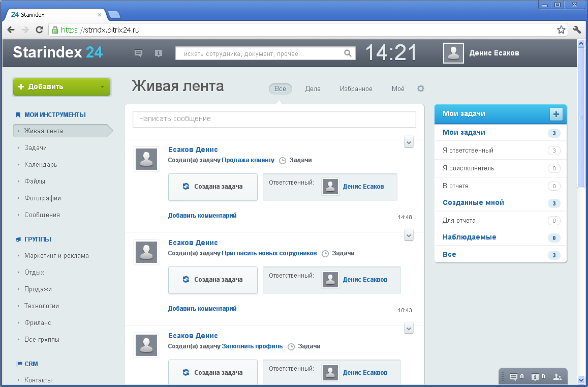
Task: Click Добавить комментарий under the first post
Action: pos(202,215)
